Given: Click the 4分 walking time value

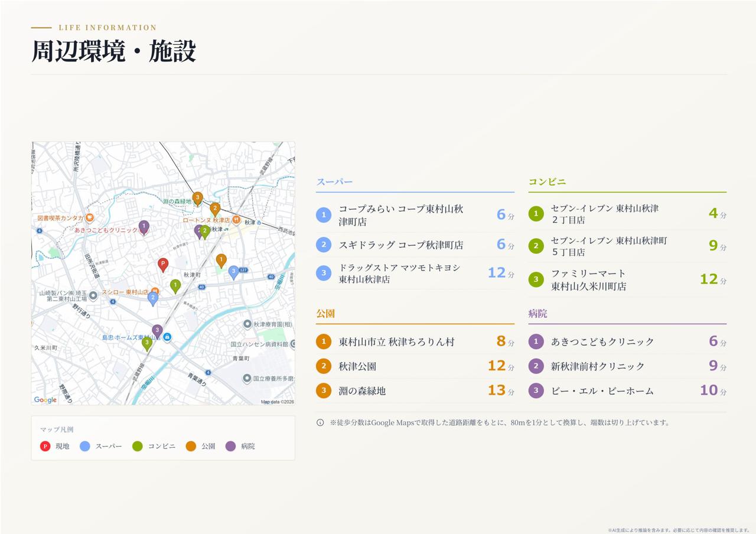Looking at the screenshot, I should pos(718,214).
